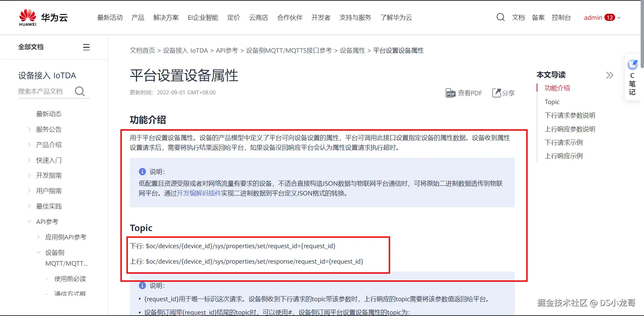This screenshot has height=316, width=644.
Task: Expand the 服务公告 tree item
Action: [29, 129]
